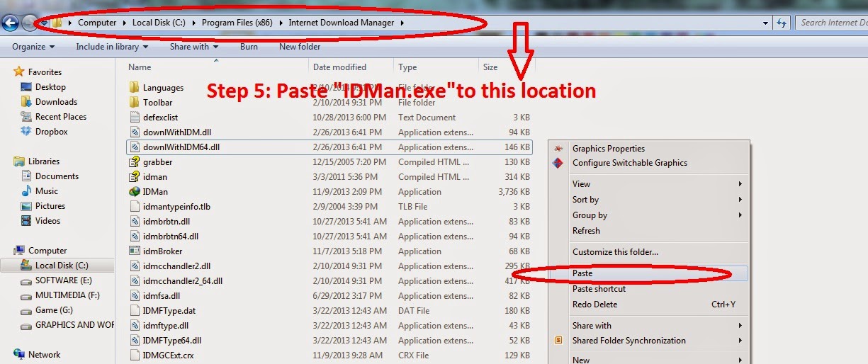Select the downlWithIDM64.dll file row
Viewport: 868px width, 364px height.
click(329, 147)
